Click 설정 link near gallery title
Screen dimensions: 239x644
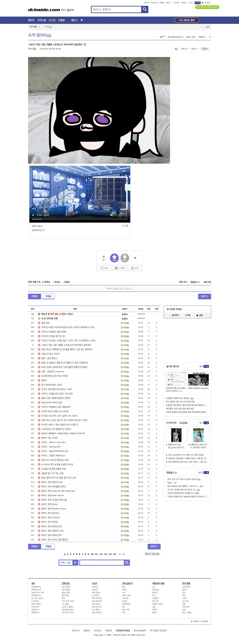(162, 37)
